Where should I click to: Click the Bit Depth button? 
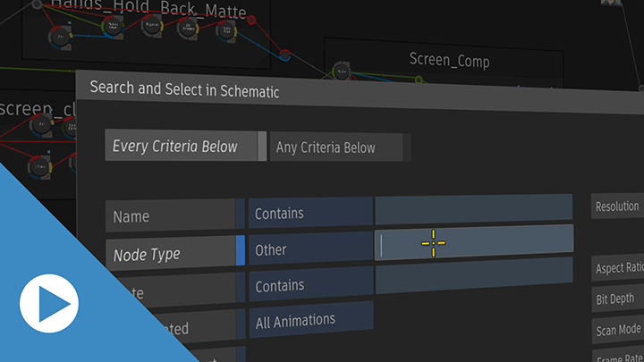(x=618, y=299)
